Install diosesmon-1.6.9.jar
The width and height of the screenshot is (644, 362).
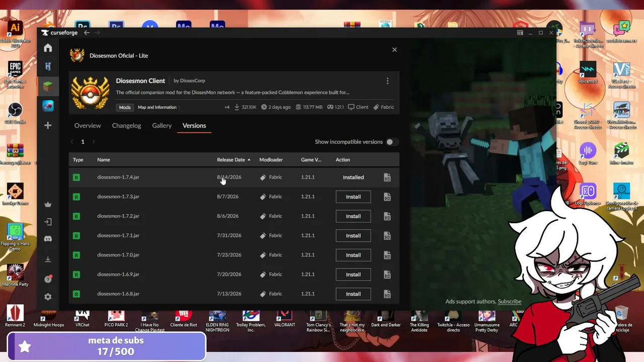pyautogui.click(x=353, y=275)
